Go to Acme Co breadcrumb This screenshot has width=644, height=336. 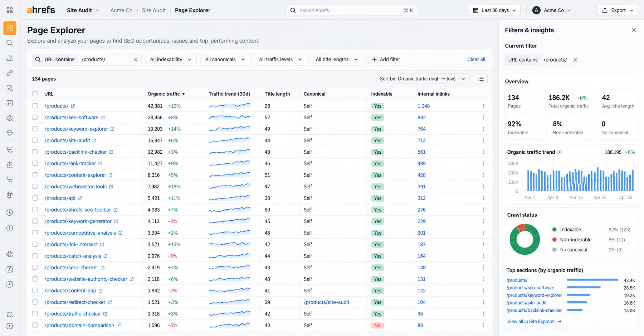click(122, 10)
